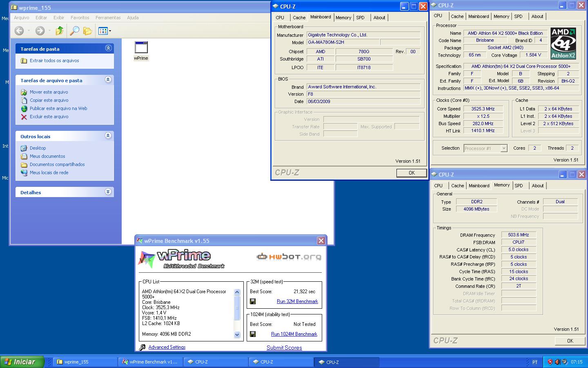Click the DRAM Frequency 503.6 MHz value
588x368 pixels.
pyautogui.click(x=519, y=235)
